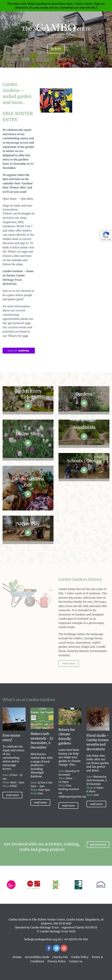This screenshot has width=112, height=980.
Task: Open Cookie Policy footer link
Action: point(80,957)
